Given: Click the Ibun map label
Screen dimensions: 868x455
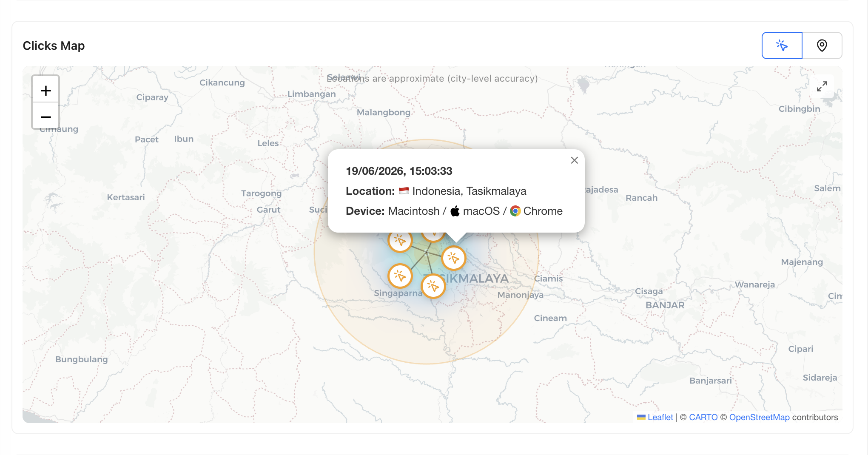Looking at the screenshot, I should coord(183,139).
